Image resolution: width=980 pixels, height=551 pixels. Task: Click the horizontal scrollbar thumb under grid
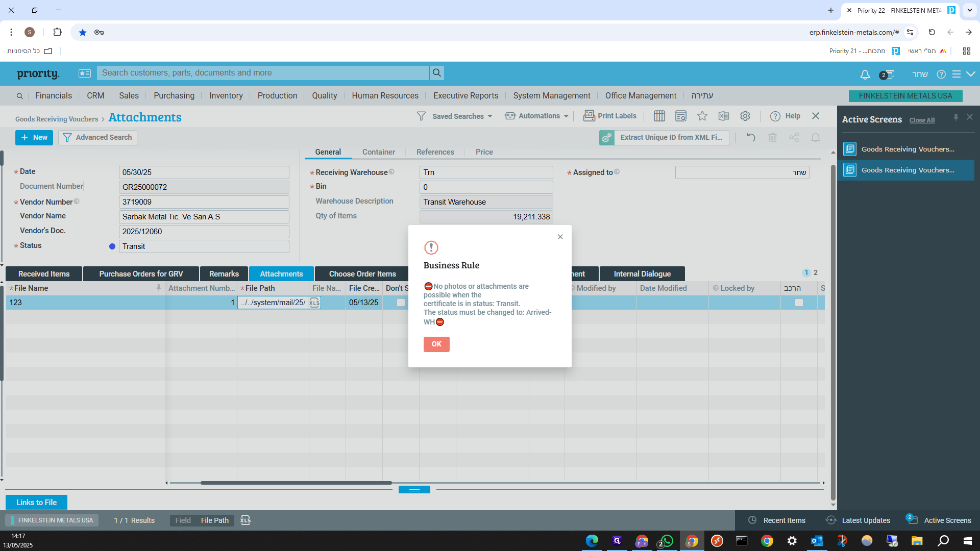296,483
